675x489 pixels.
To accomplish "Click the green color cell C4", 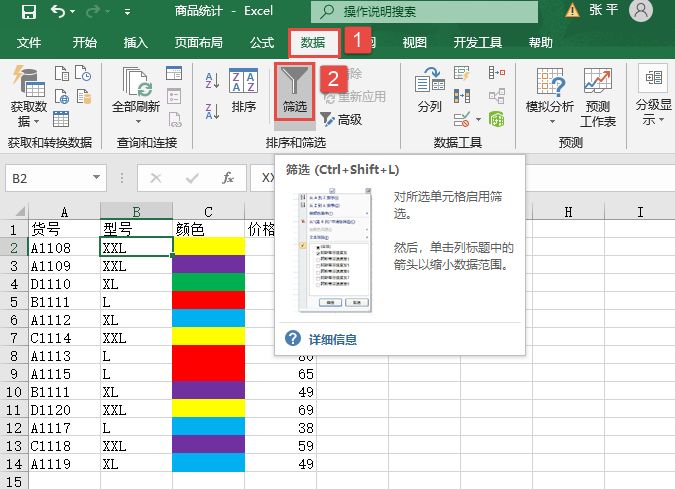I will coord(208,282).
